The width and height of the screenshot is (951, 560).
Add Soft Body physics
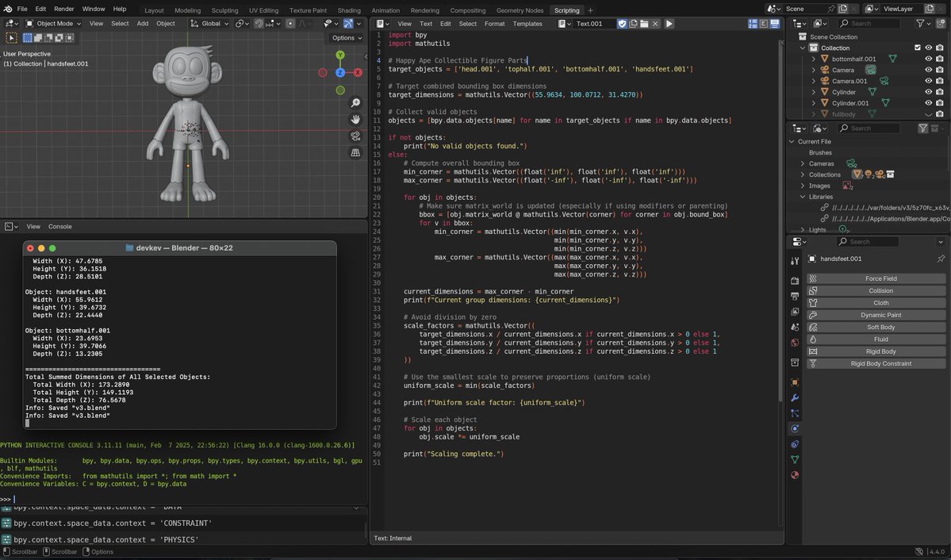tap(876, 327)
